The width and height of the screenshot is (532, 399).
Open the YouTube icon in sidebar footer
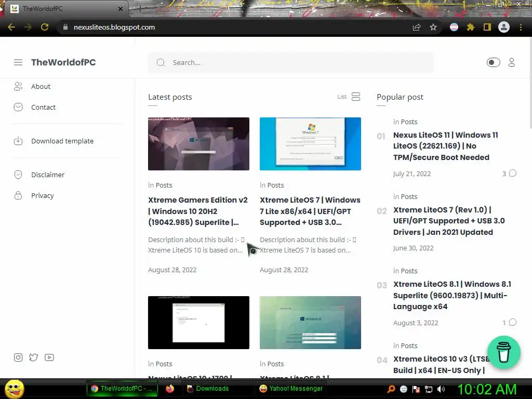click(49, 357)
